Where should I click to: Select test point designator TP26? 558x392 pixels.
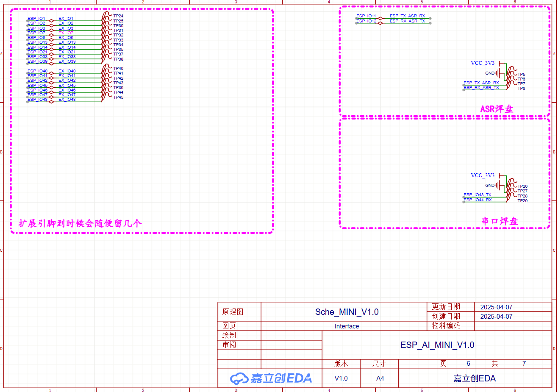click(x=522, y=186)
